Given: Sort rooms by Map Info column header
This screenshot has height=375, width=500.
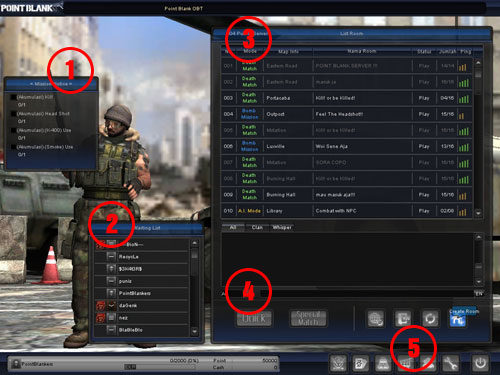Looking at the screenshot, I should pos(288,51).
